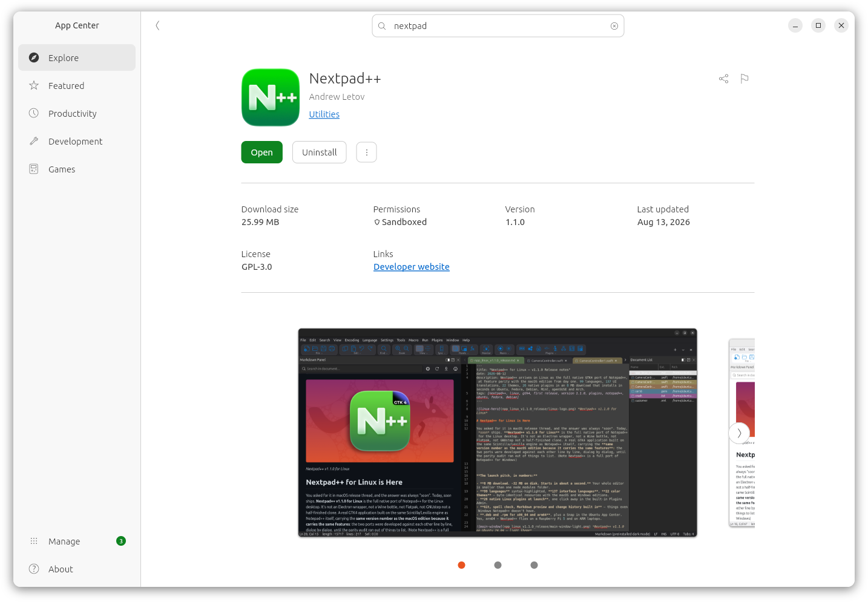The width and height of the screenshot is (868, 602).
Task: Click the updates badge showing 3
Action: [x=121, y=541]
